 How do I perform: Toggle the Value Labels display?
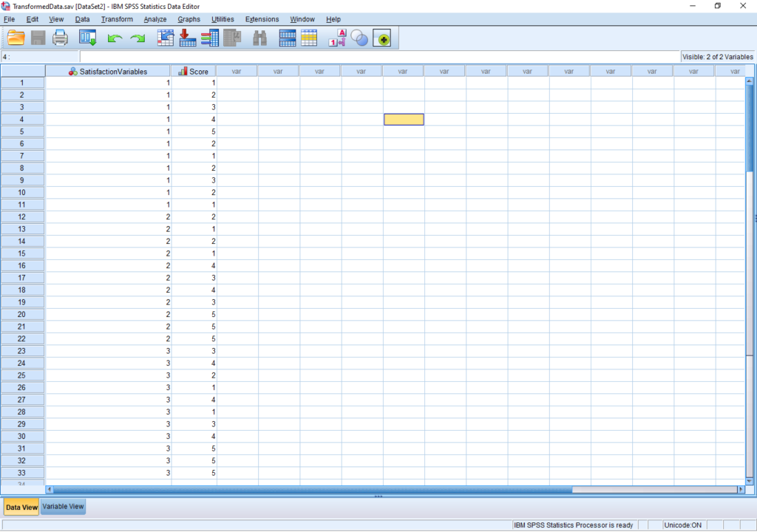[x=336, y=37]
